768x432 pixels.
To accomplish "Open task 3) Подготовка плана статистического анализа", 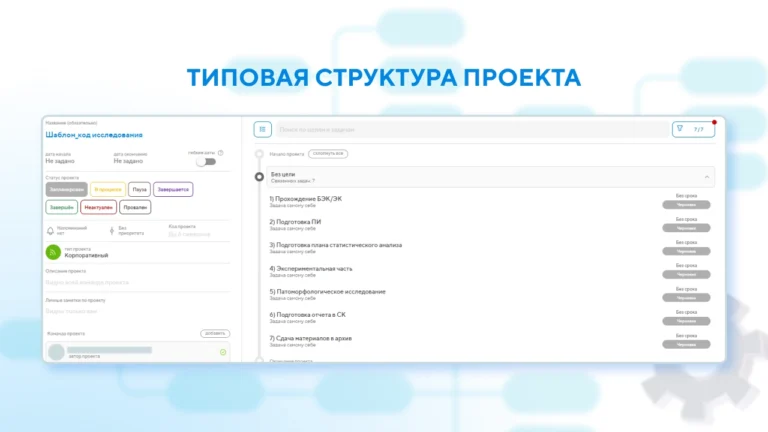I will pos(336,245).
